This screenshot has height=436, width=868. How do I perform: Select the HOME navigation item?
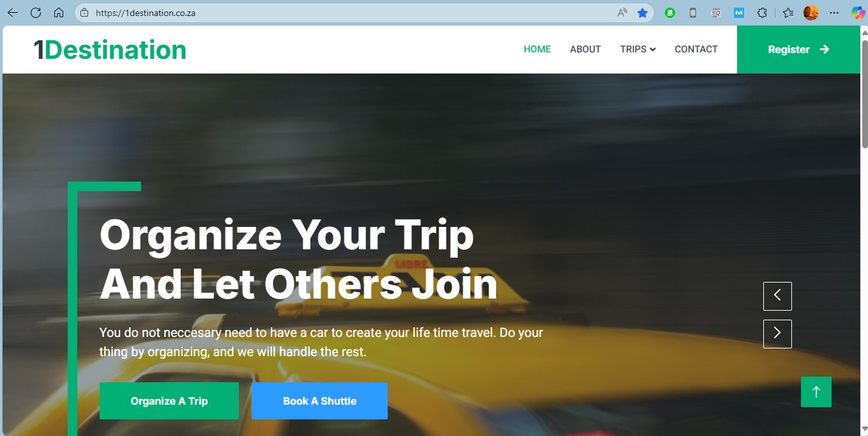(x=537, y=49)
